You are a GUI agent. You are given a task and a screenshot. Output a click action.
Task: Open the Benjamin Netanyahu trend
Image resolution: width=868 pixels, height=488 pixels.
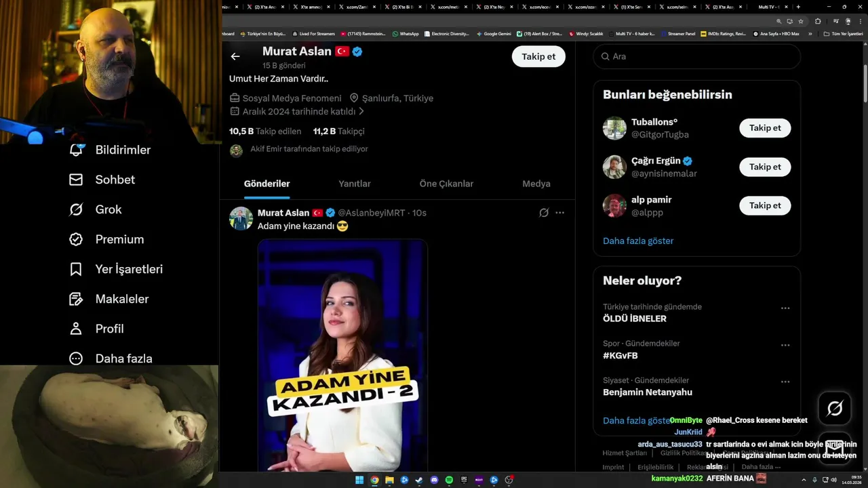[x=648, y=392]
